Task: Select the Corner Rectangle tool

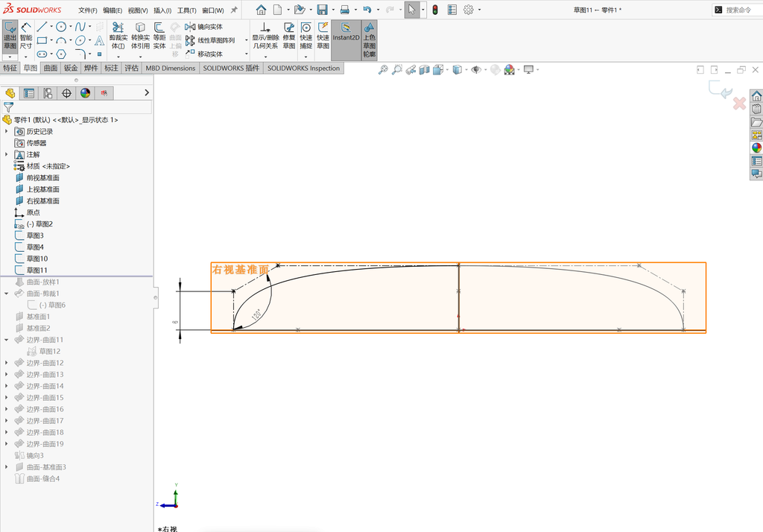Action: click(x=42, y=40)
